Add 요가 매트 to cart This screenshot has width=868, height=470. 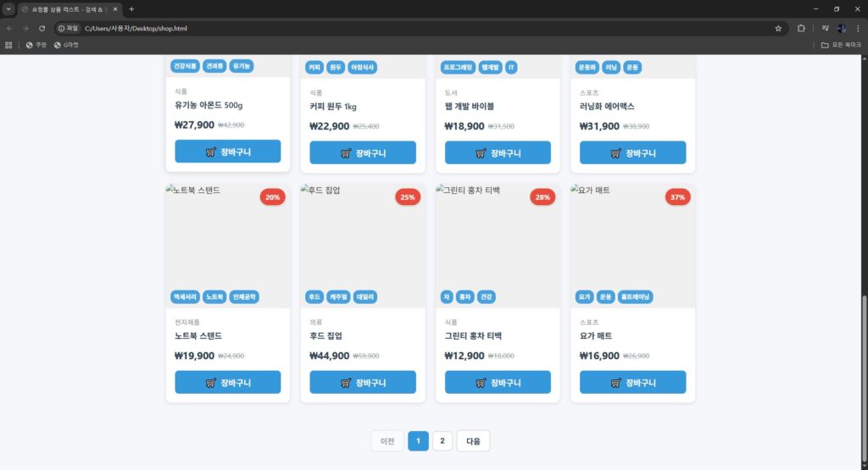coord(632,382)
